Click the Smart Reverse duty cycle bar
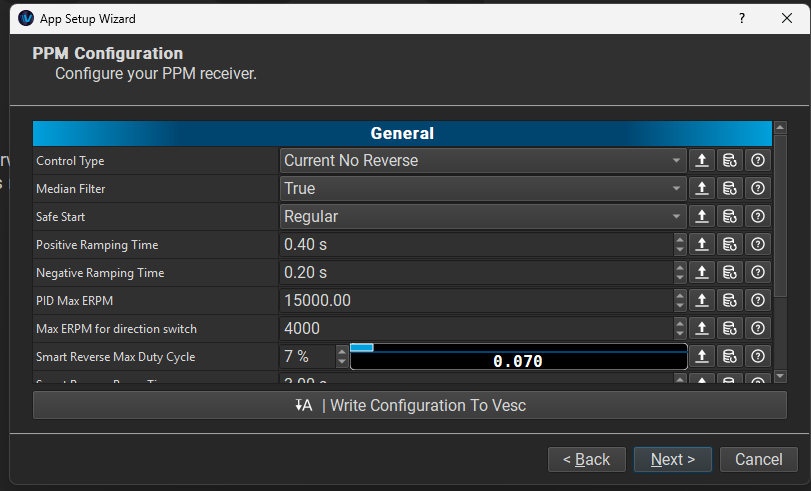Screen dimensions: 811x491 click(518, 358)
